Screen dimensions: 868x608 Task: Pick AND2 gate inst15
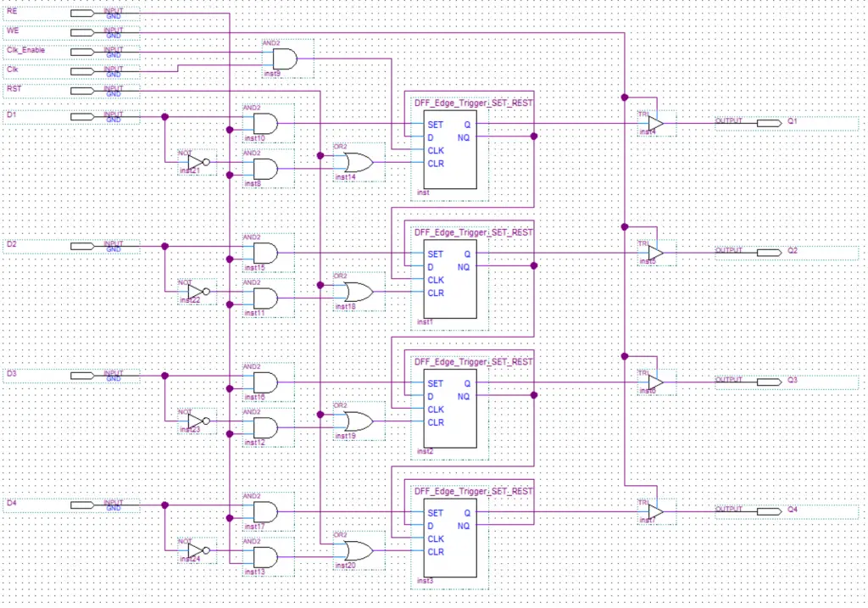coord(265,253)
